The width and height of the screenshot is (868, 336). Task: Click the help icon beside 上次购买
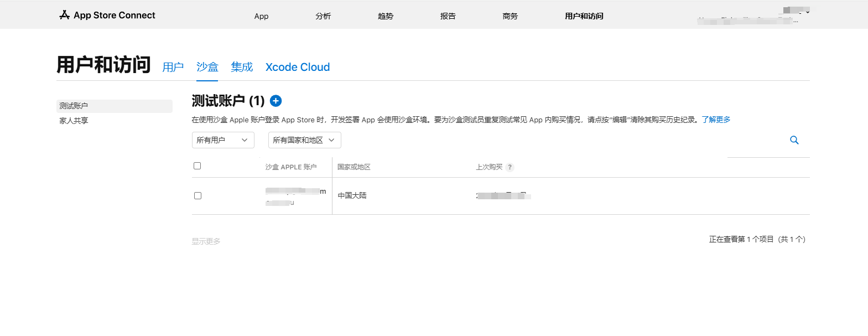coord(510,167)
